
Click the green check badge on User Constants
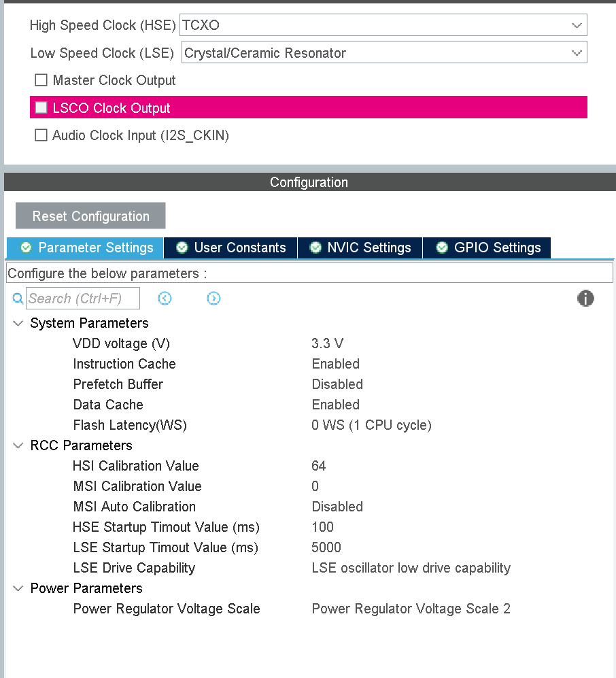[182, 248]
